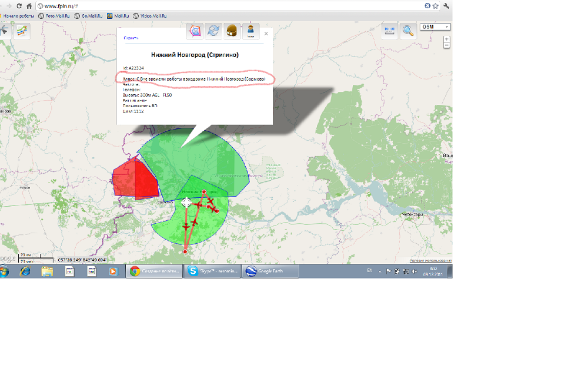Zoom out the map with minus button

pos(447,45)
